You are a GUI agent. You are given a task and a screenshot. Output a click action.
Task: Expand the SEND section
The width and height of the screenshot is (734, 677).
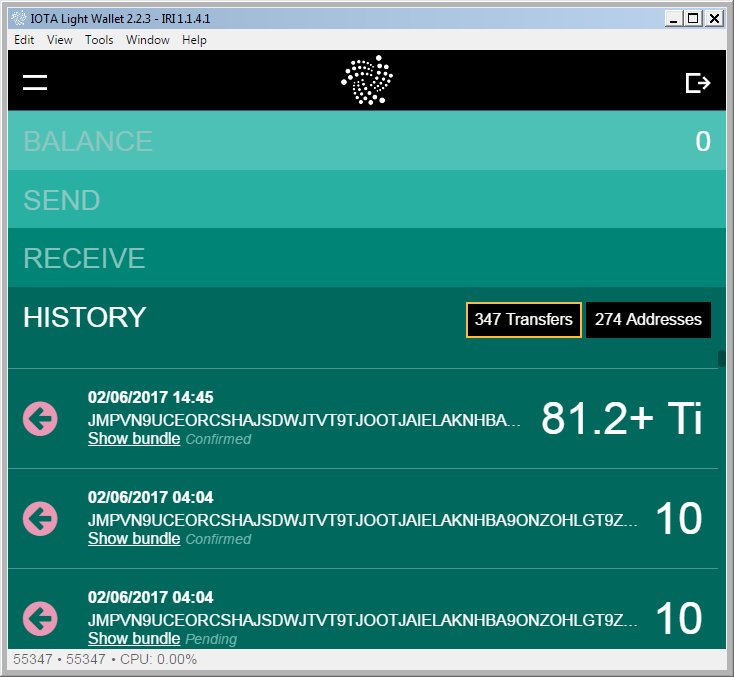367,199
